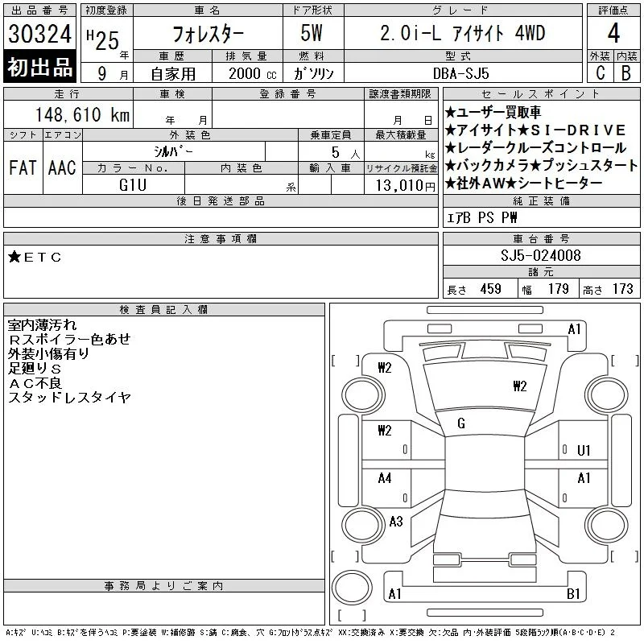Click the model code DBA-SJ5
This screenshot has width=644, height=644.
click(x=461, y=73)
